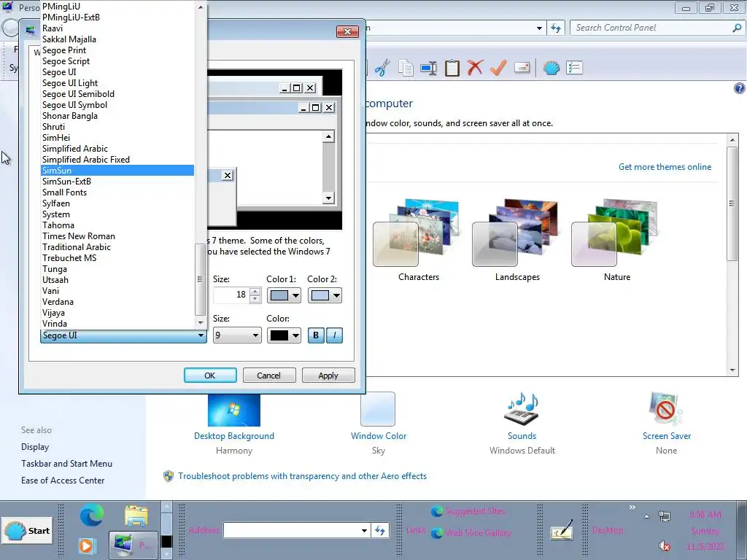This screenshot has height=560, width=747.
Task: Open the font Size 9 dropdown
Action: click(x=237, y=335)
